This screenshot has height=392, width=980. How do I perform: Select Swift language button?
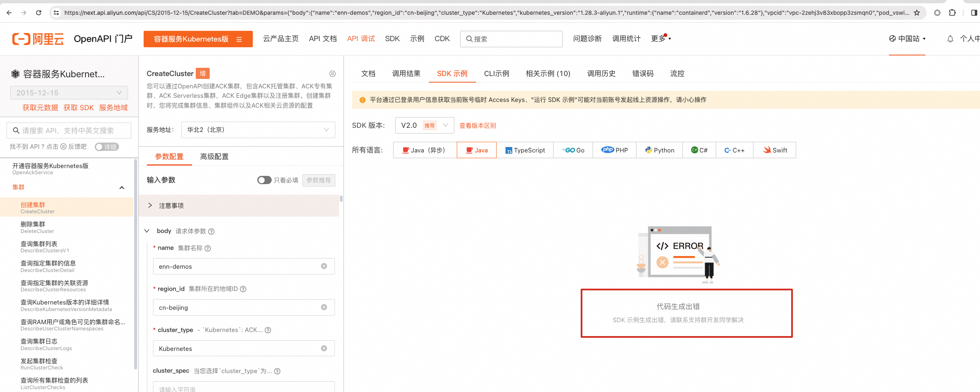point(775,150)
